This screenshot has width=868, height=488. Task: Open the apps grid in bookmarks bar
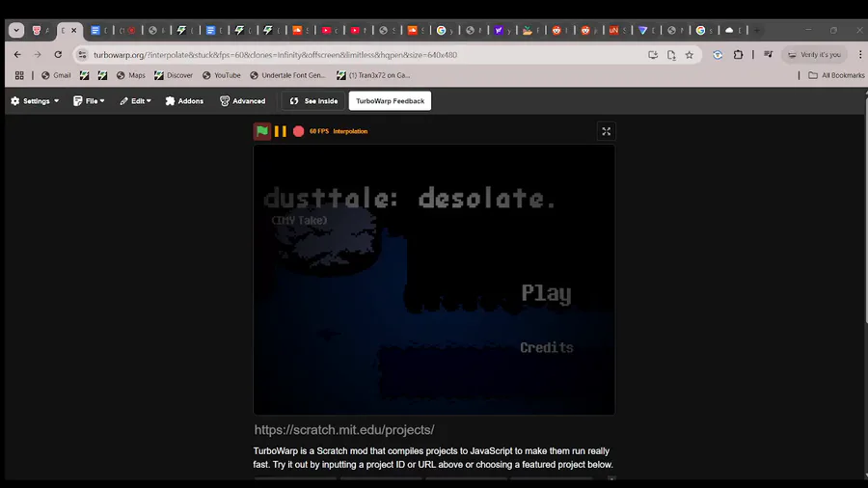19,75
